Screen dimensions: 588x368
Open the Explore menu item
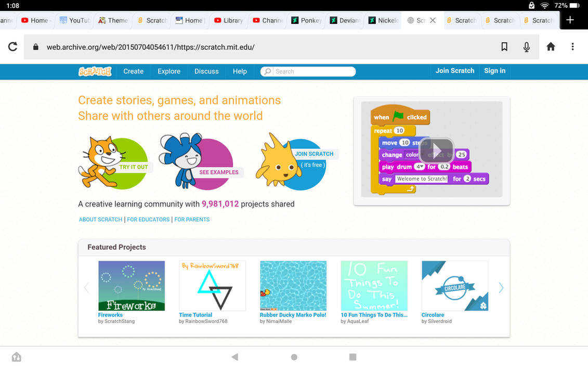[169, 71]
